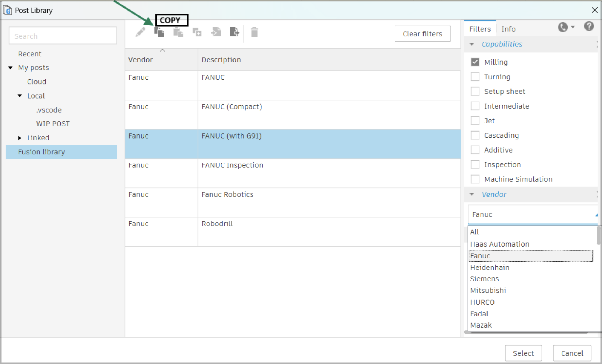Open the Help question mark icon

(x=589, y=26)
